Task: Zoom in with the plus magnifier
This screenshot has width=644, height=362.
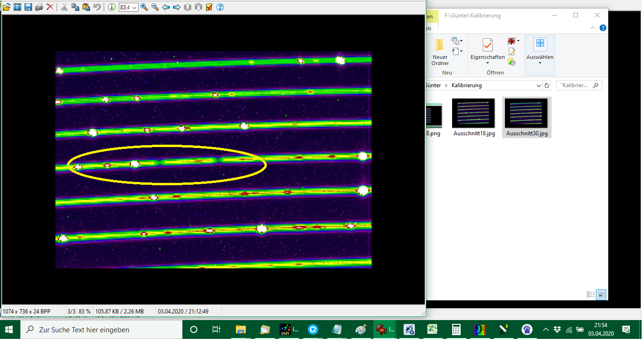Action: coord(144,7)
